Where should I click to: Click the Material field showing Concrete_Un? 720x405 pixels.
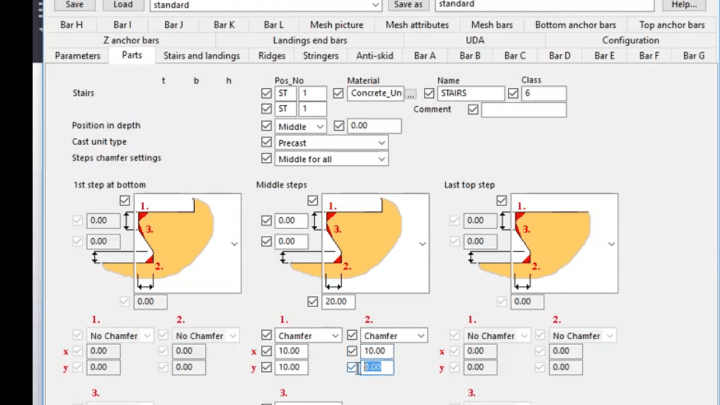coord(376,93)
